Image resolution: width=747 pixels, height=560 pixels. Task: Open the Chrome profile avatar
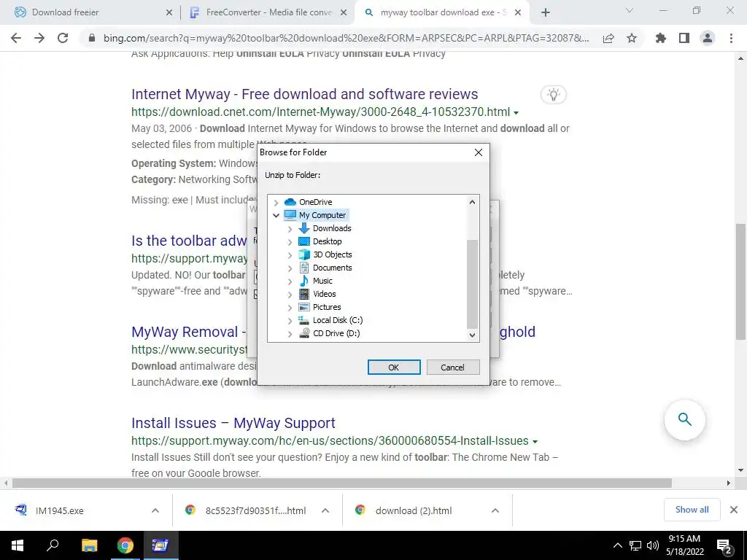(x=708, y=38)
